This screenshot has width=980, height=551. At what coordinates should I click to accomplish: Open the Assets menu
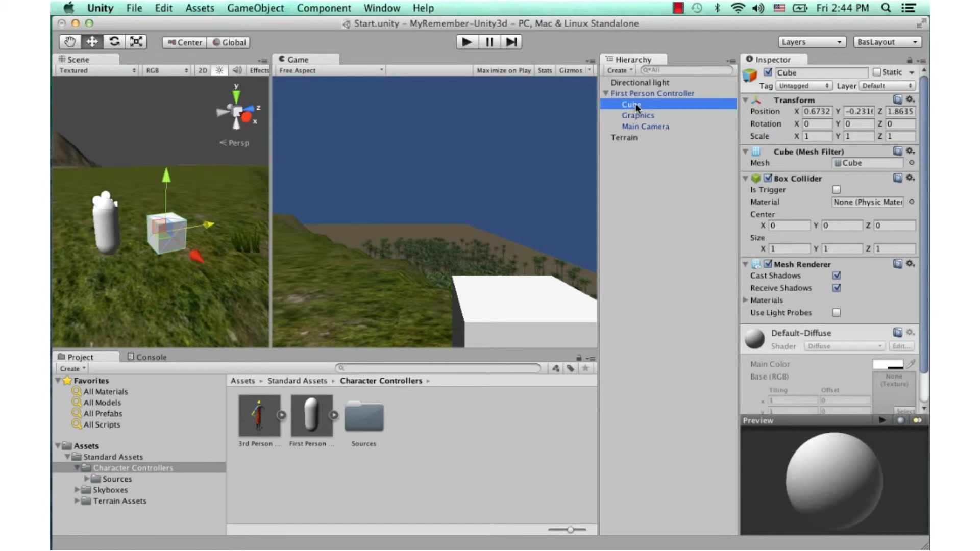click(200, 8)
